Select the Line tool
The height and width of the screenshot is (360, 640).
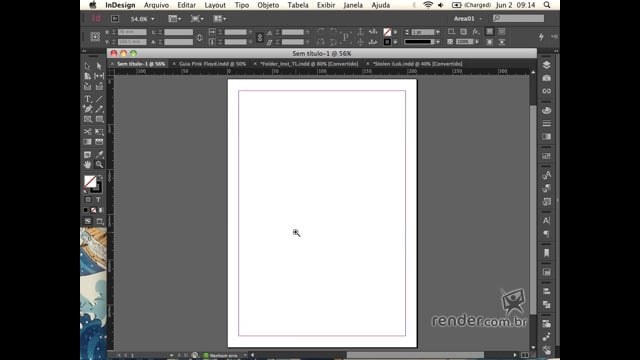(x=99, y=99)
